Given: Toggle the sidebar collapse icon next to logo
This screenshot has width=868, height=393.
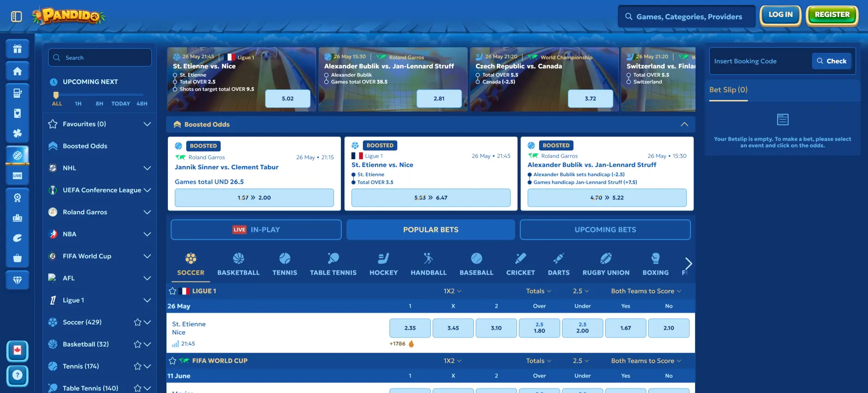Looking at the screenshot, I should click(x=17, y=17).
